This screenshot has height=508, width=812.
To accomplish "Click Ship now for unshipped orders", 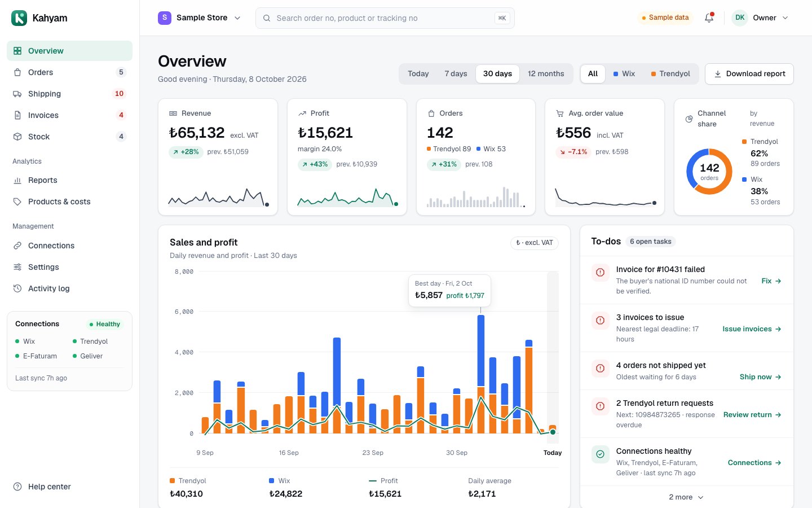I will (x=761, y=377).
